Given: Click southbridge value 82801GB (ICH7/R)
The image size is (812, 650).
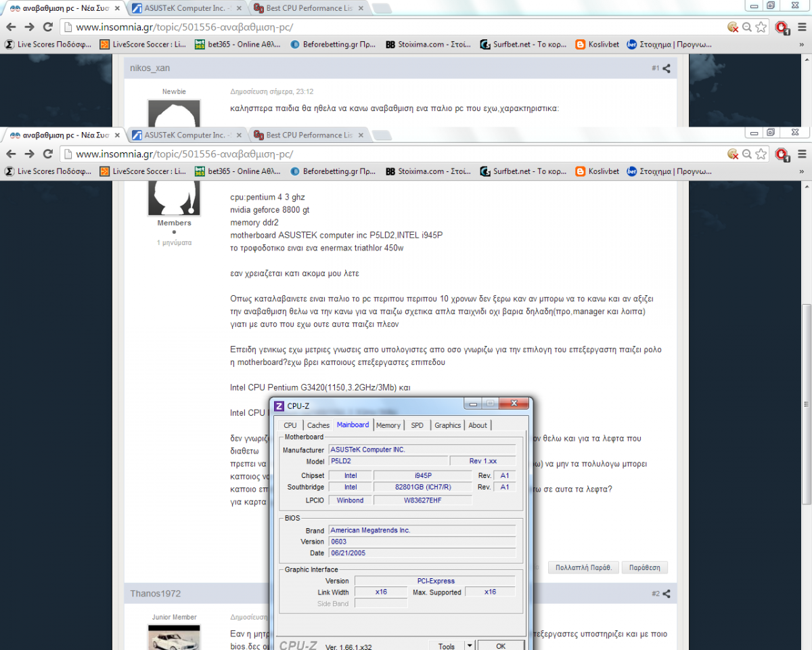Looking at the screenshot, I should [423, 487].
